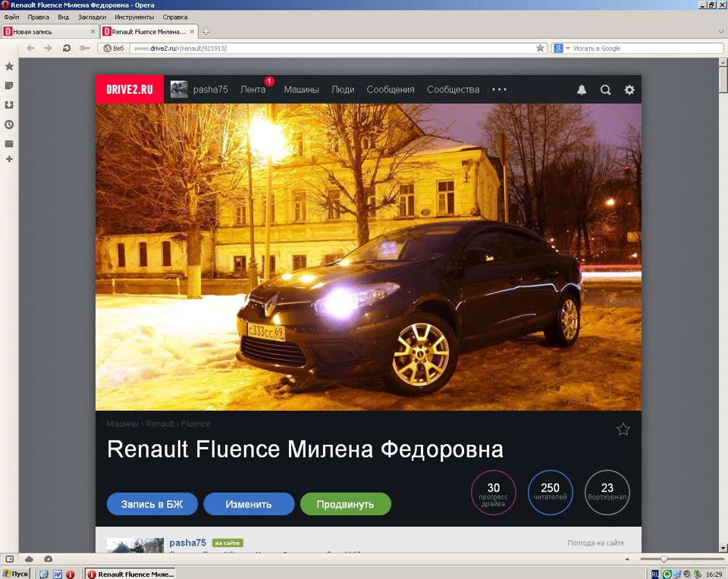Screen dimensions: 728x579
Task: Open the 23 бортжурнал counter
Action: [x=607, y=493]
